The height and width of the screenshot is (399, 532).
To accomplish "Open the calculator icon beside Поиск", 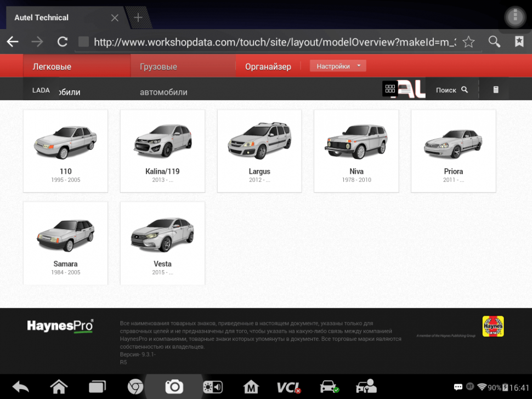I will click(x=496, y=90).
